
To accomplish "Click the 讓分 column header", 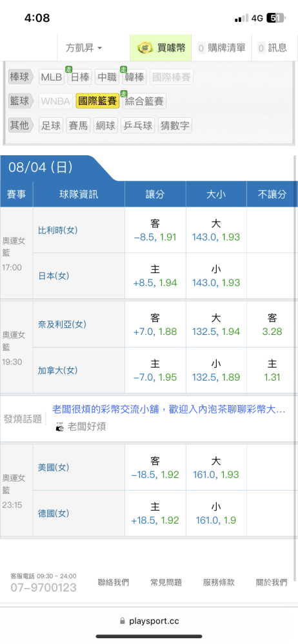I will [155, 194].
